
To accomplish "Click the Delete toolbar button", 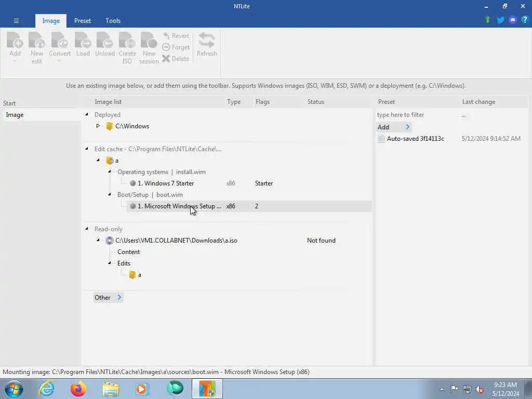I will (x=176, y=58).
